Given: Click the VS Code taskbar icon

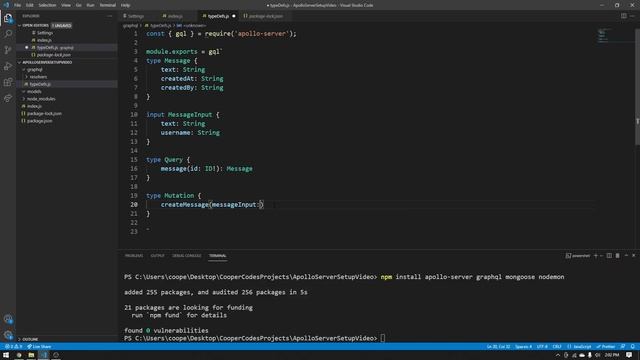Looking at the screenshot, I should pyautogui.click(x=43, y=355).
